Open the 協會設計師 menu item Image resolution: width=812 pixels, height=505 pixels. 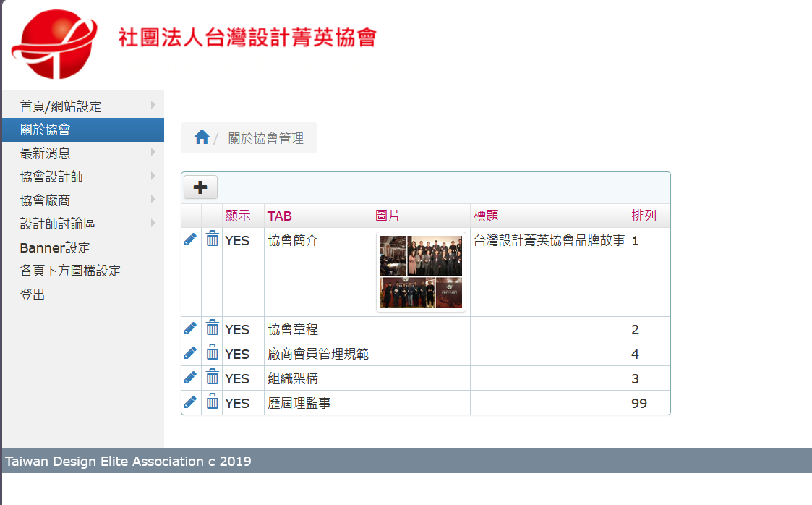point(83,177)
